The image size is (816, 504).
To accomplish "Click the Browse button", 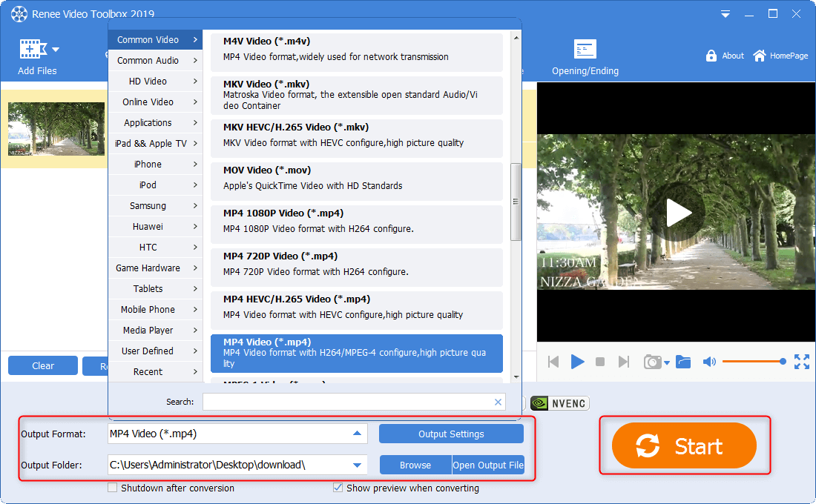I will click(415, 465).
